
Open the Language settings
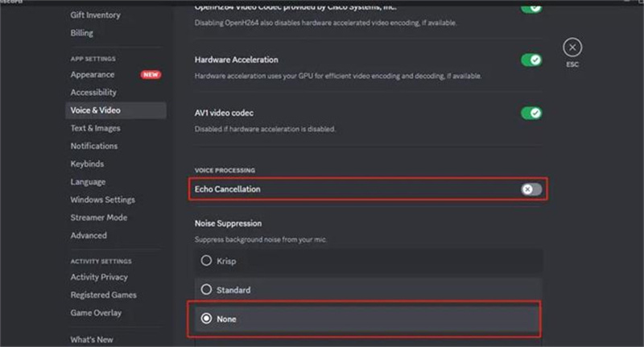pos(88,182)
